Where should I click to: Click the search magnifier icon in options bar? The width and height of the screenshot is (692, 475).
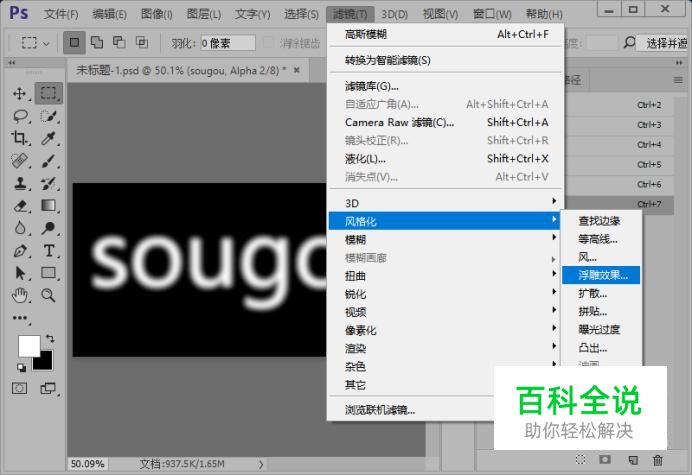(629, 42)
